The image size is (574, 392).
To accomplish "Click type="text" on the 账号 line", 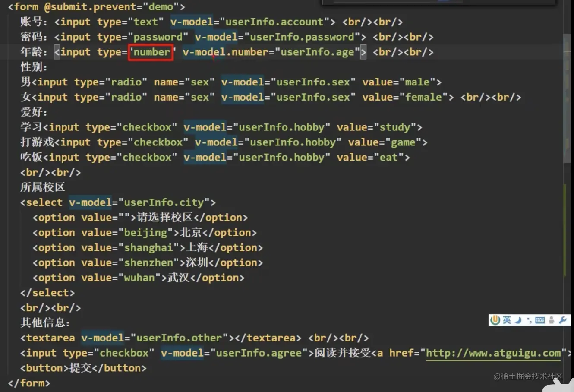I will tap(130, 22).
